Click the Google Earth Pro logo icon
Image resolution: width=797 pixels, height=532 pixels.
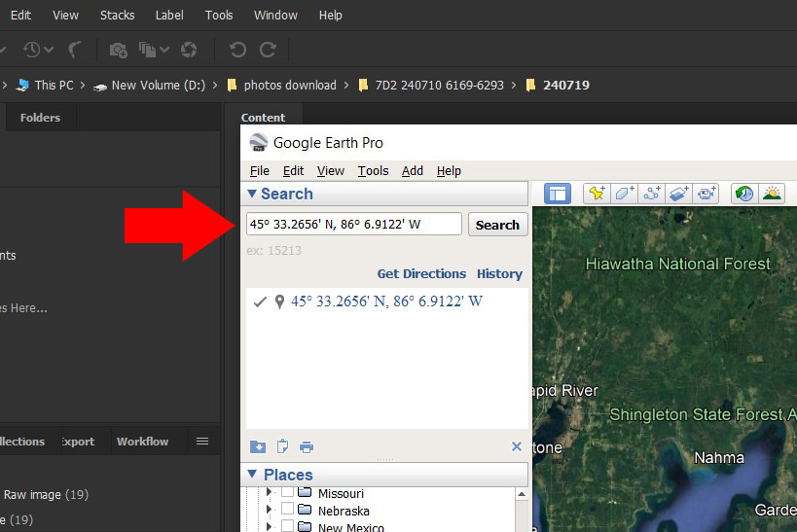click(259, 143)
